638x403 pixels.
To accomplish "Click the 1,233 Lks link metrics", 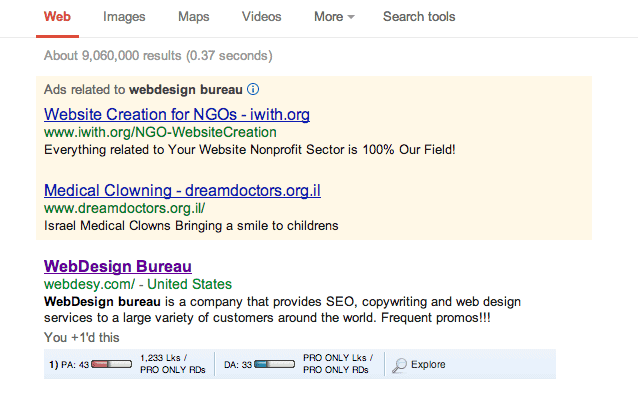I will 163,357.
